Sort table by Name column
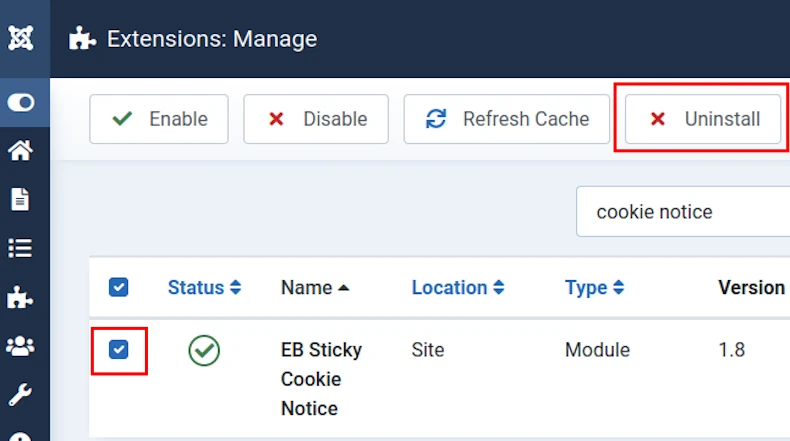Screen dimensions: 790x441 315,287
